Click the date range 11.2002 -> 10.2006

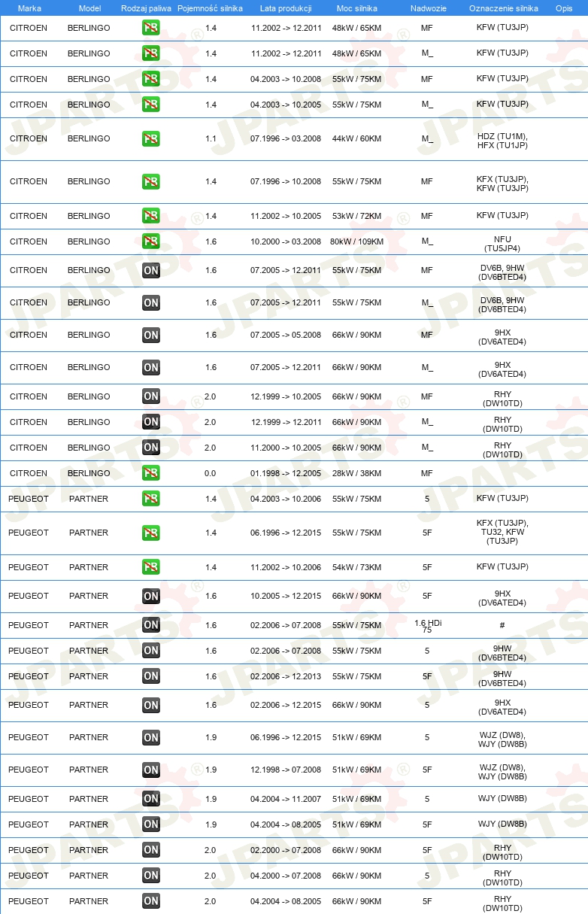[x=286, y=567]
